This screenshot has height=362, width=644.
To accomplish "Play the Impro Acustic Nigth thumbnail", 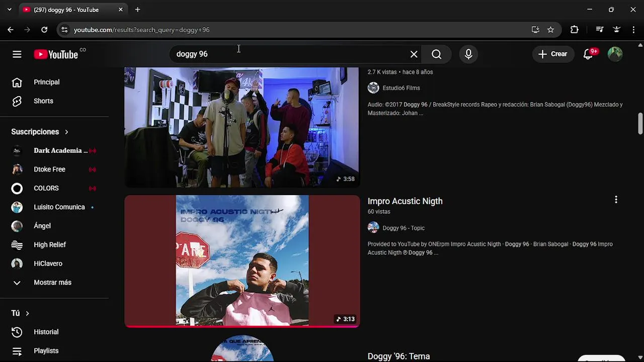I will coord(242,261).
